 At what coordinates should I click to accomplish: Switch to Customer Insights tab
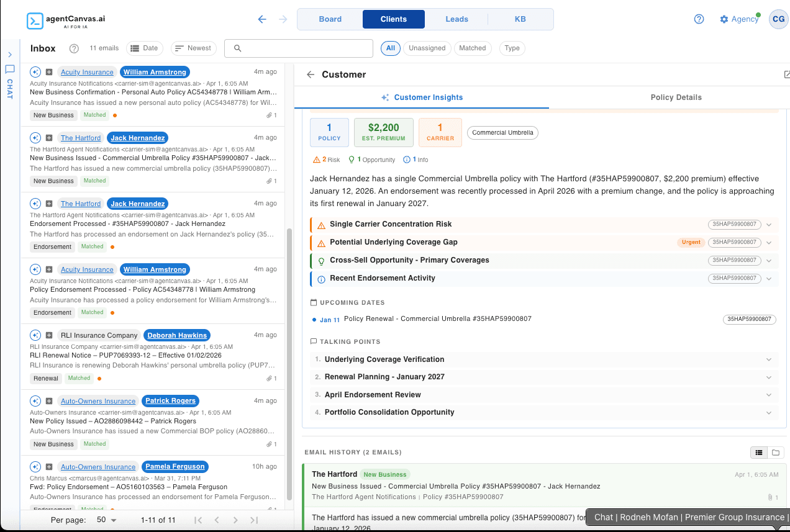(x=422, y=97)
